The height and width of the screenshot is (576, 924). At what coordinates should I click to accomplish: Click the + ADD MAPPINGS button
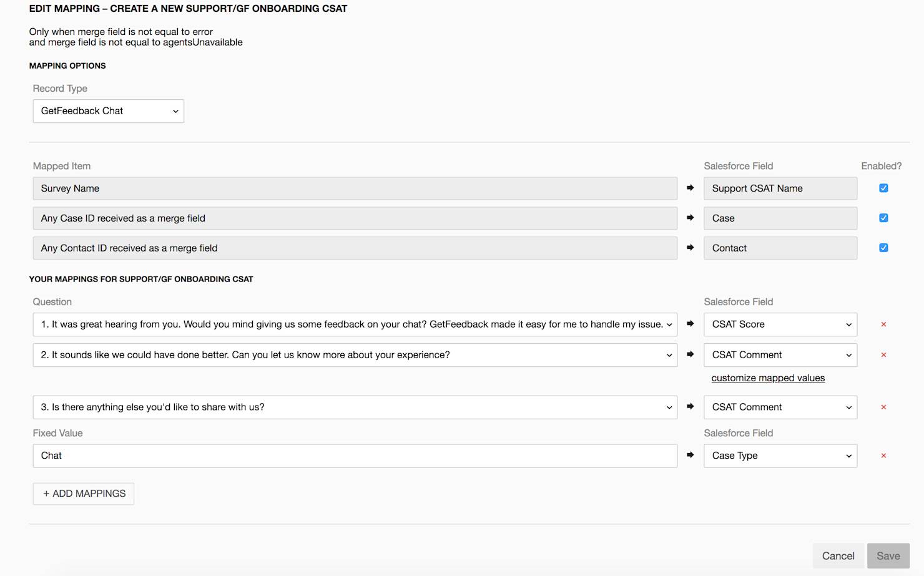click(84, 494)
